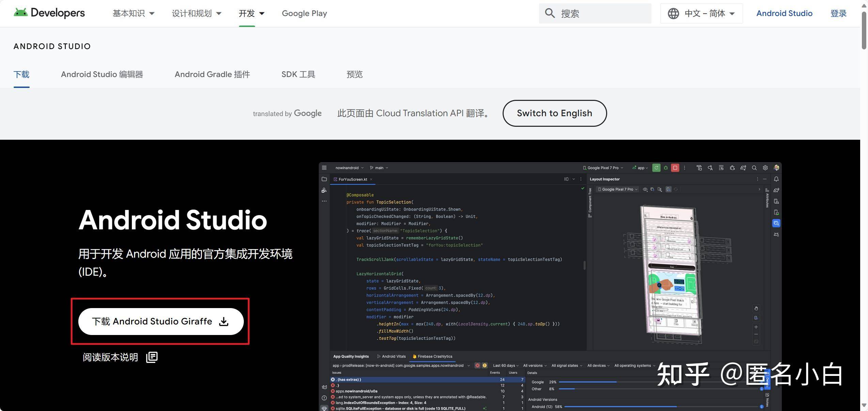The image size is (868, 411).
Task: Open the 中文 – 简体 language selector
Action: [x=701, y=13]
